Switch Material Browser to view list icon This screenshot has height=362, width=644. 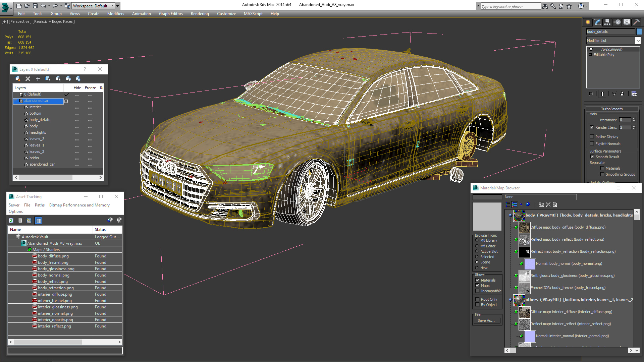coord(508,204)
